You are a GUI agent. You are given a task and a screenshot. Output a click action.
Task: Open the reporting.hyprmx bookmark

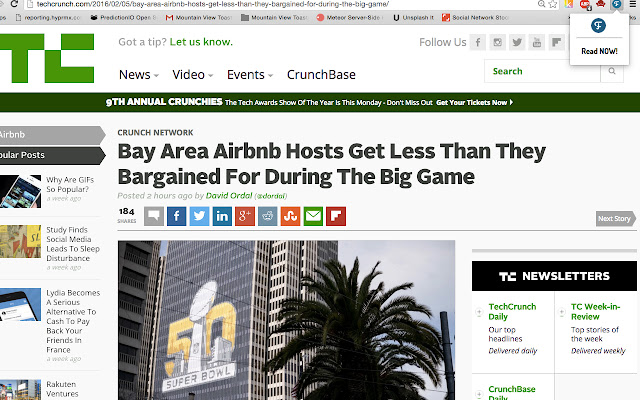tap(48, 18)
